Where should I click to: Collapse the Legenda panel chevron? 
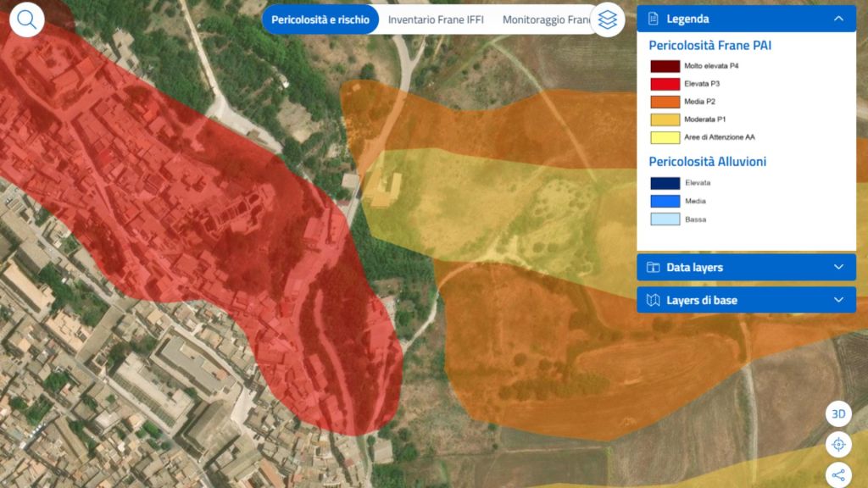point(838,19)
